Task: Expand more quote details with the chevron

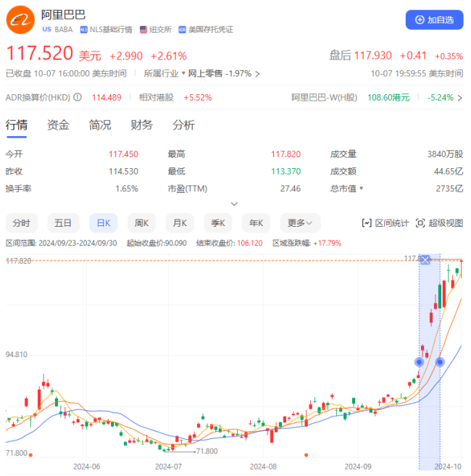Action: pyautogui.click(x=234, y=204)
